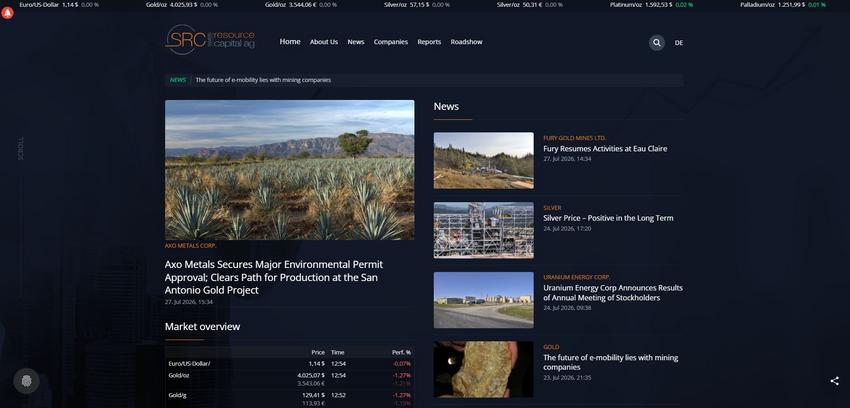Click the Gold/oz row in market table
The image size is (850, 408).
(289, 379)
